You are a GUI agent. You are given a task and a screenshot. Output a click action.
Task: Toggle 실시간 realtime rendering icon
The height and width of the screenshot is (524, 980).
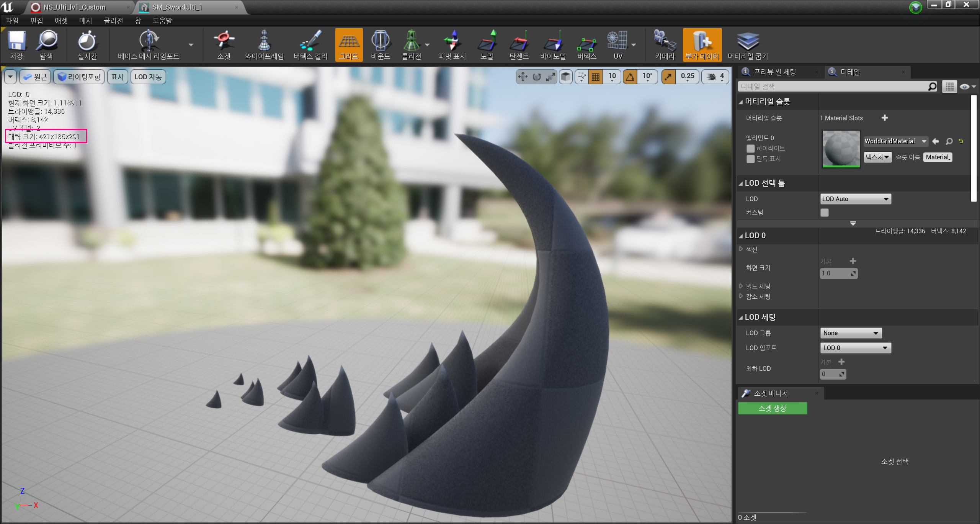click(87, 45)
